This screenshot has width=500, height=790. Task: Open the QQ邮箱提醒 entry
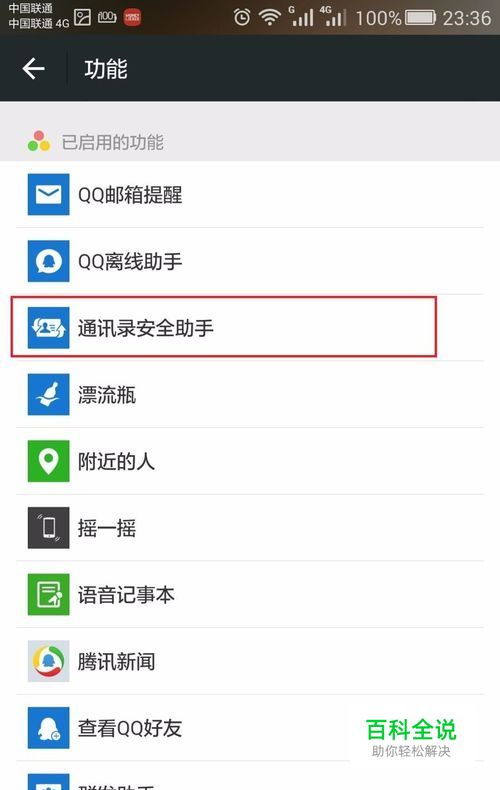[250, 194]
